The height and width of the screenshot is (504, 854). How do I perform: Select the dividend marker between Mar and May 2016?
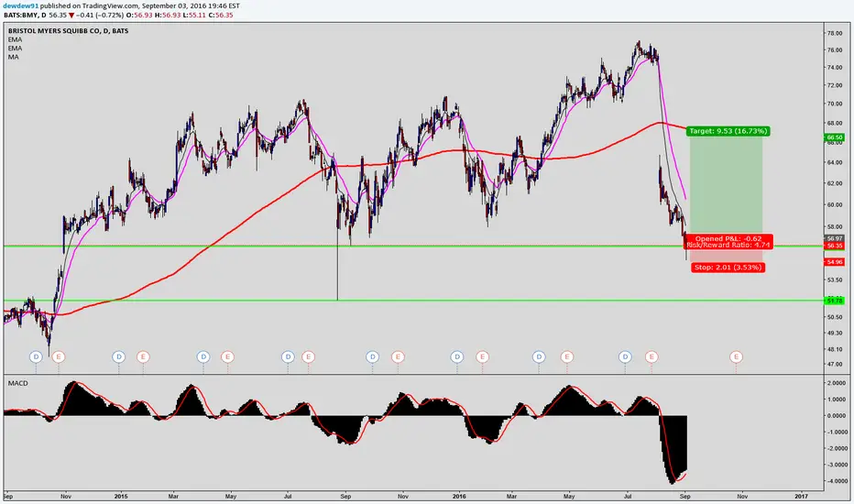[x=539, y=356]
